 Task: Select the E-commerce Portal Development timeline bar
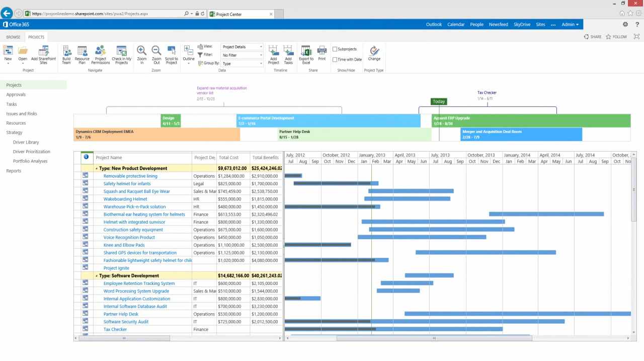pos(329,121)
